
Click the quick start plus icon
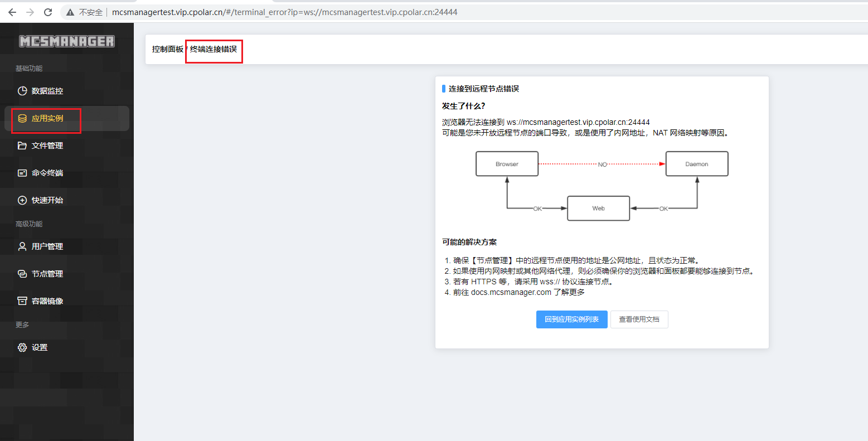coord(22,200)
